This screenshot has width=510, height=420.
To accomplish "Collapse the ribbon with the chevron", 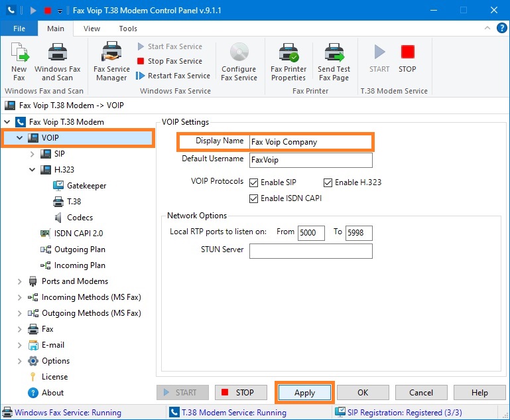I will [487, 28].
